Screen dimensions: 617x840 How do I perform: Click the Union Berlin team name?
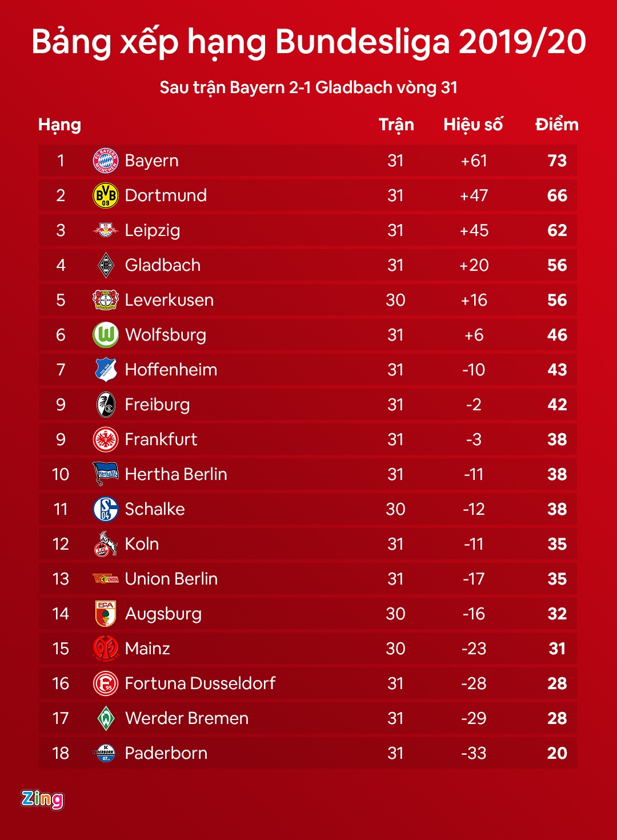coord(171,579)
